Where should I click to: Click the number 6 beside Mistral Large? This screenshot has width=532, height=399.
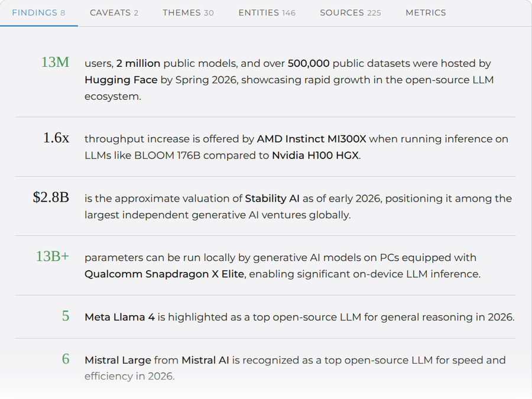[66, 359]
